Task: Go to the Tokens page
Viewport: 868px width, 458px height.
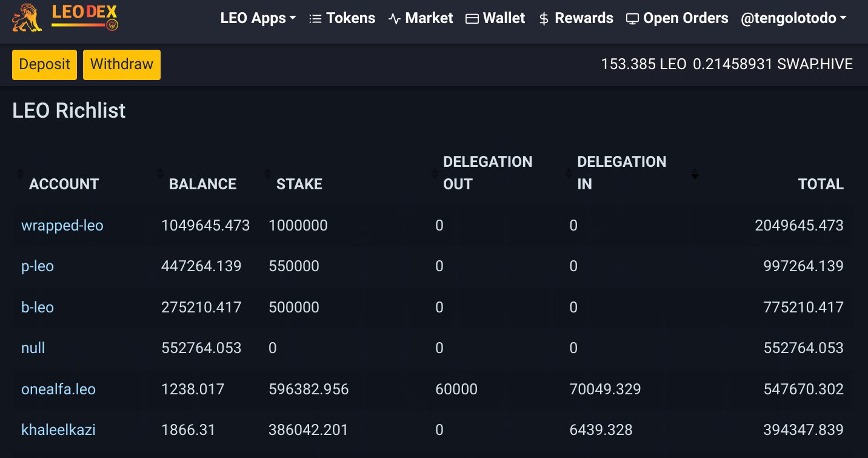Action: tap(342, 18)
